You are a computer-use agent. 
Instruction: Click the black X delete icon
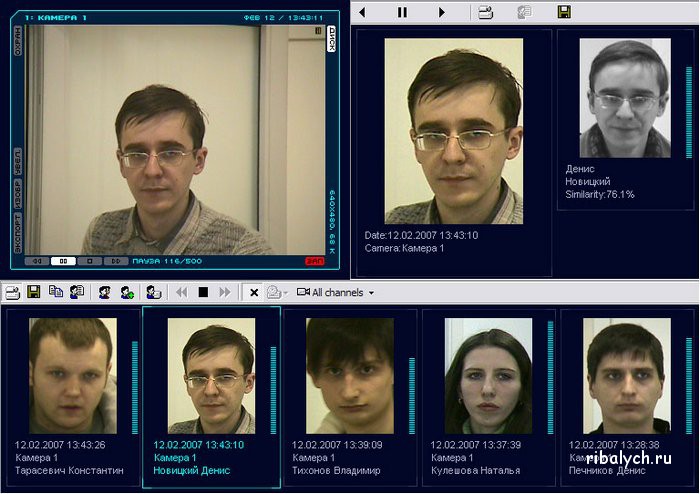[x=254, y=292]
